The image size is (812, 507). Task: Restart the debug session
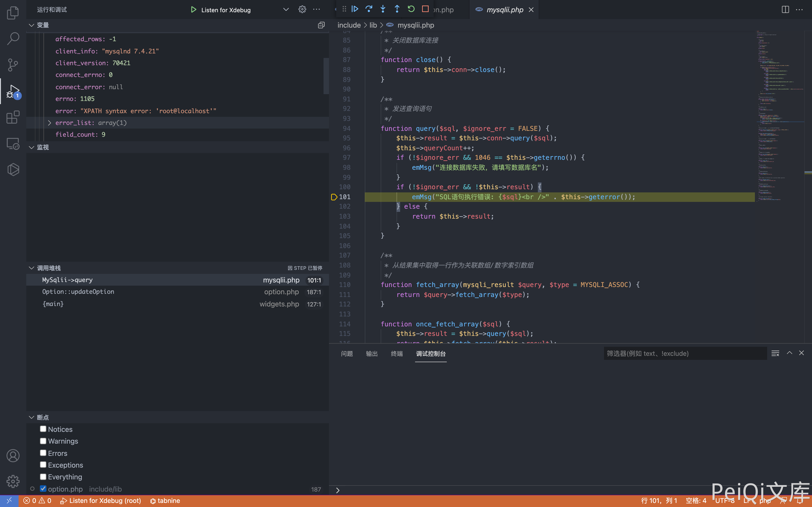(x=411, y=9)
